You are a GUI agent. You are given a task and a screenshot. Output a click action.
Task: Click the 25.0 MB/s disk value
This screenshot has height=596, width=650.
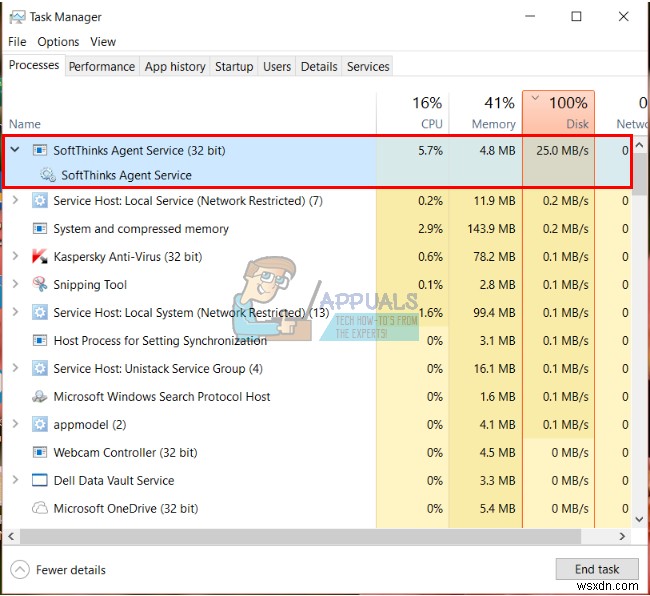tap(562, 150)
